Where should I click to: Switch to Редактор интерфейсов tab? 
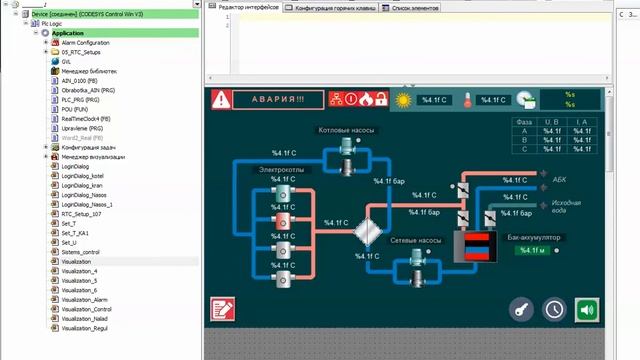coord(244,7)
